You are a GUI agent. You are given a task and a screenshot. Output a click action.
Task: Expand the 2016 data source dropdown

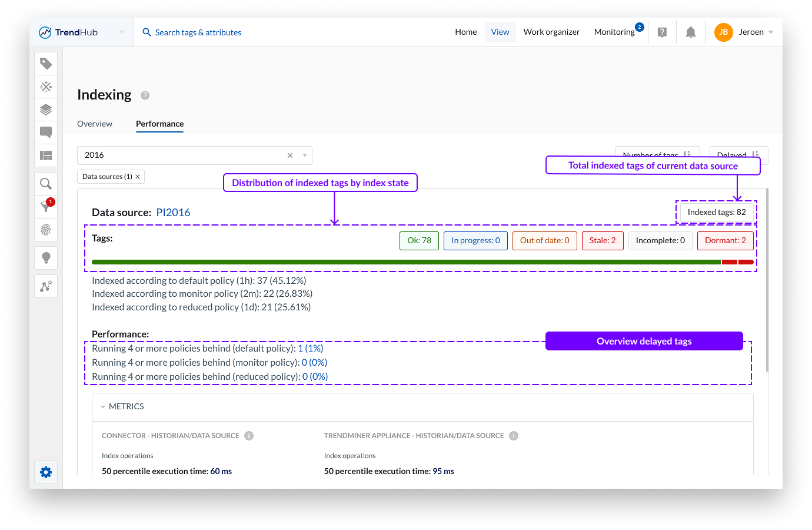click(x=305, y=155)
